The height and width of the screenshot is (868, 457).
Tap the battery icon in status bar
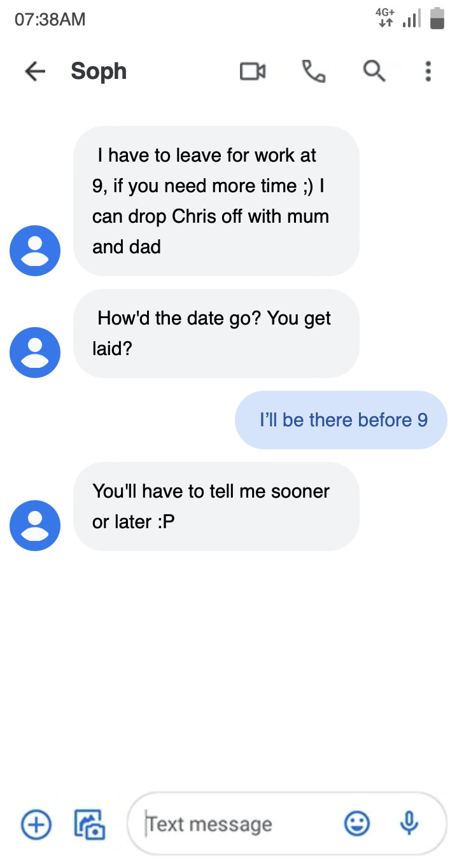click(x=437, y=18)
